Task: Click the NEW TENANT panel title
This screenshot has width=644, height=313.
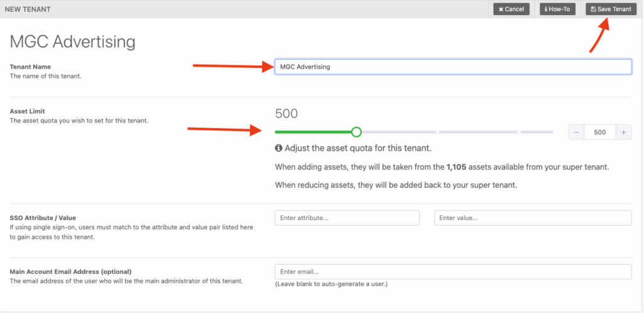Action: [28, 9]
